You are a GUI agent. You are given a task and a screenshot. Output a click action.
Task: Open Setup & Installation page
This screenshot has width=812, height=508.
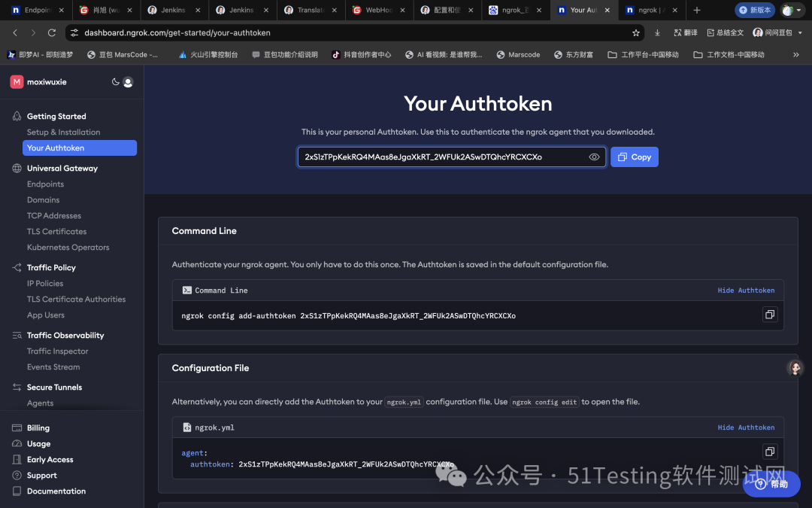(64, 132)
